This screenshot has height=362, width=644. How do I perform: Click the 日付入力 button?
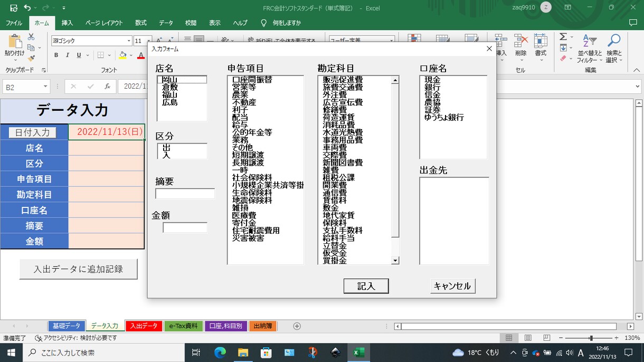point(32,132)
